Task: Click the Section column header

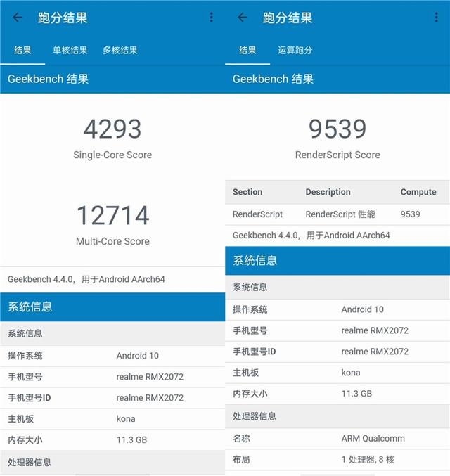Action: point(247,192)
